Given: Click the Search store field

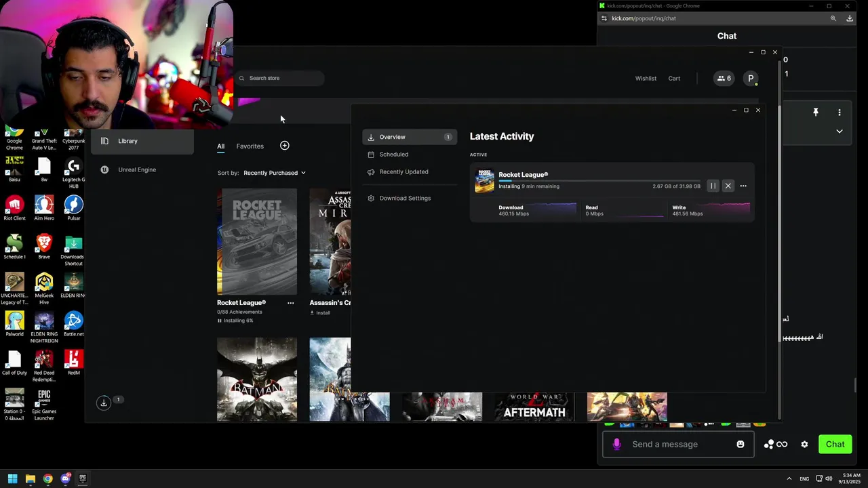Looking at the screenshot, I should tap(279, 78).
